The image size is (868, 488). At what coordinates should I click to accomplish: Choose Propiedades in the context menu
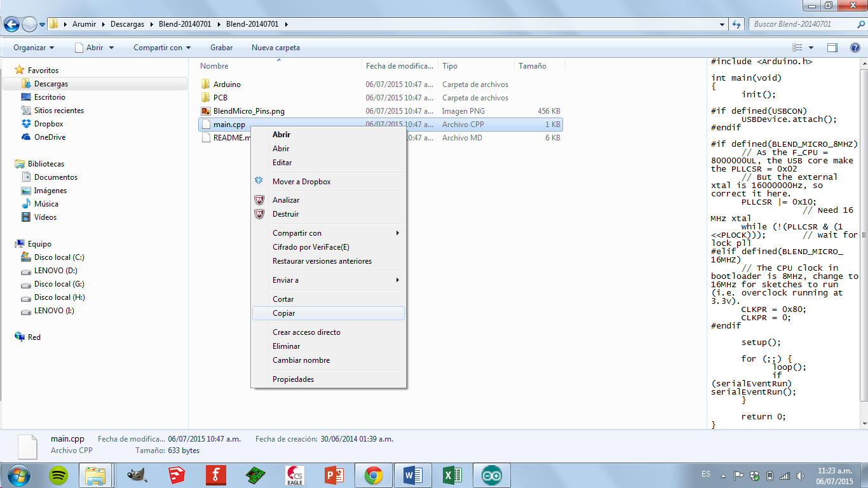[x=329, y=379]
